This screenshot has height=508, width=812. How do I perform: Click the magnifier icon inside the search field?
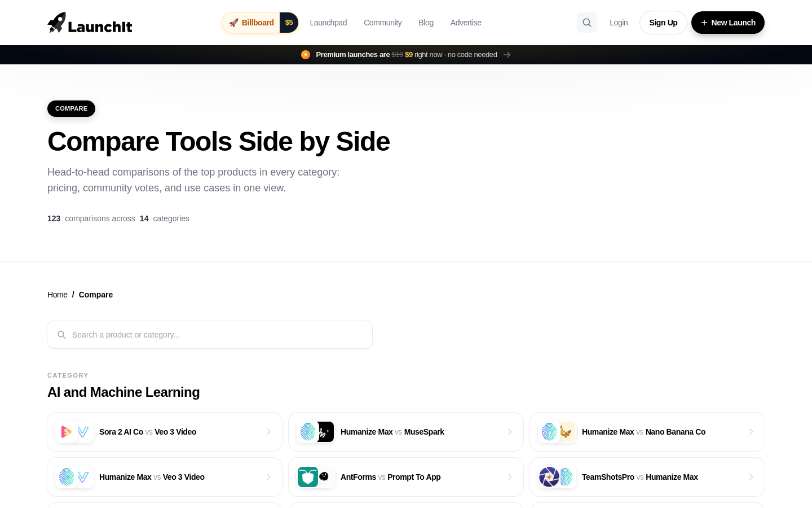tap(62, 335)
